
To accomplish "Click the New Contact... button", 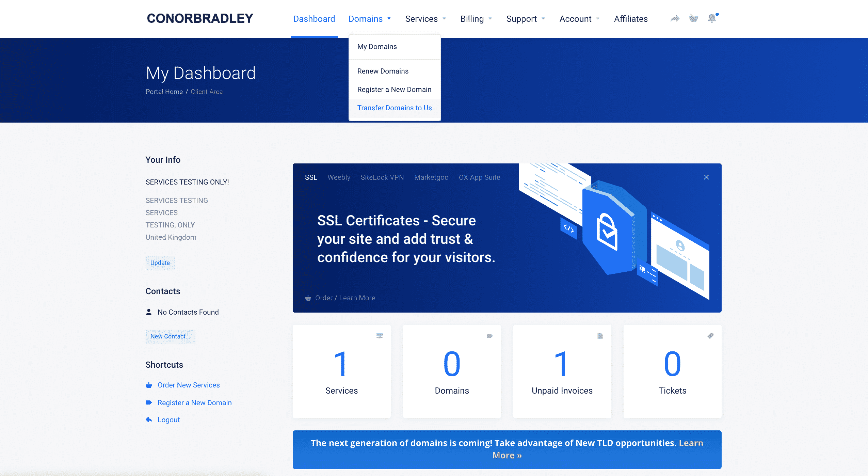I will [x=170, y=336].
